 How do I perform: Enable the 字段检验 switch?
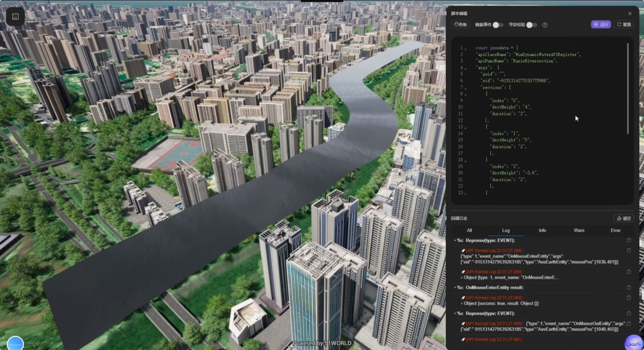tap(531, 25)
